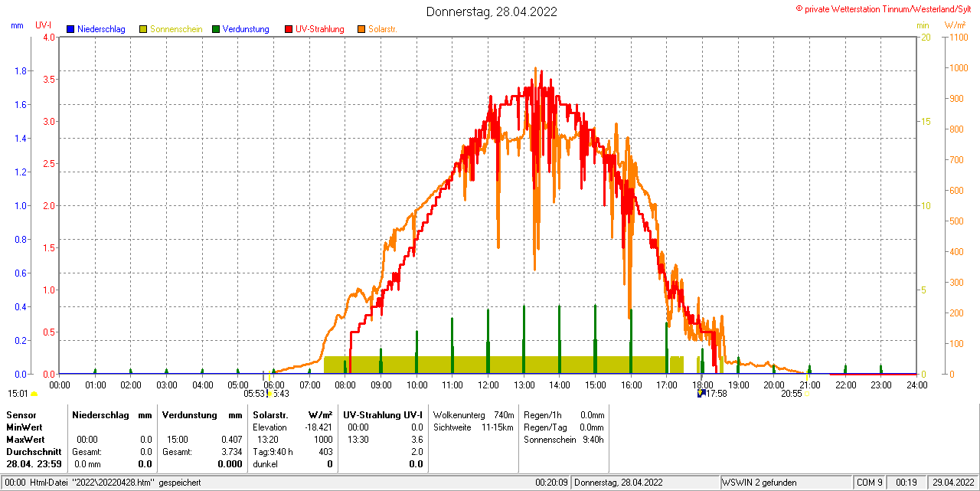Click the Sichtweite value 11-15km
Viewport: 980px width, 491px height.
pos(497,427)
